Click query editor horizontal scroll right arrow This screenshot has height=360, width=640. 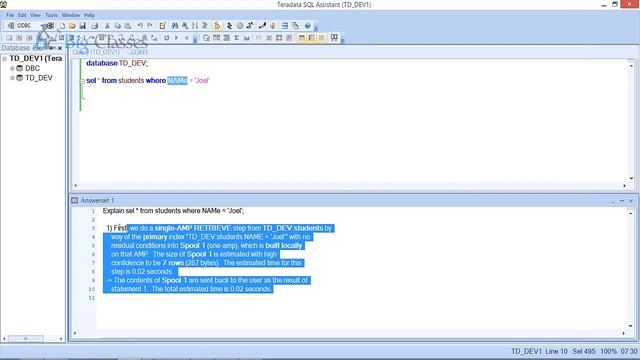pyautogui.click(x=624, y=186)
